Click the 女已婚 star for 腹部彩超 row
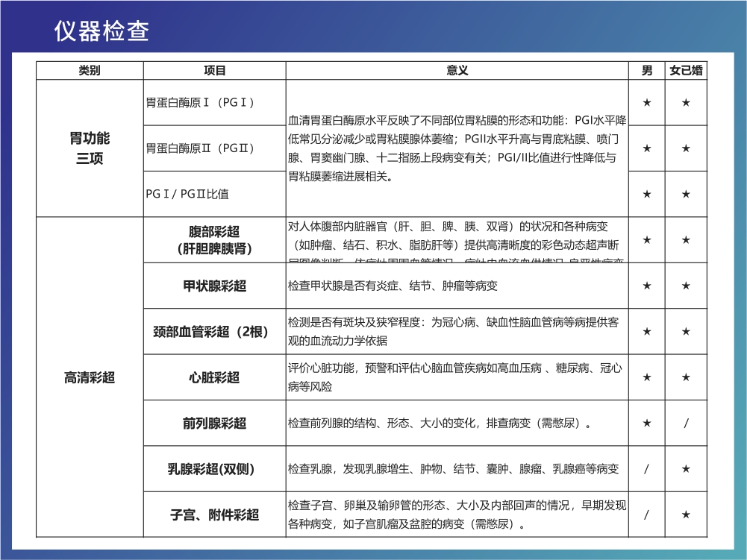This screenshot has width=747, height=560. tap(686, 239)
